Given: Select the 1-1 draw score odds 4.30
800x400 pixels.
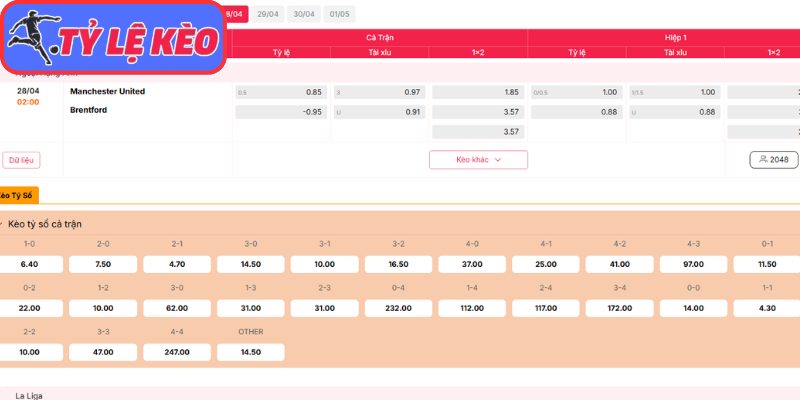Looking at the screenshot, I should click(x=767, y=308).
